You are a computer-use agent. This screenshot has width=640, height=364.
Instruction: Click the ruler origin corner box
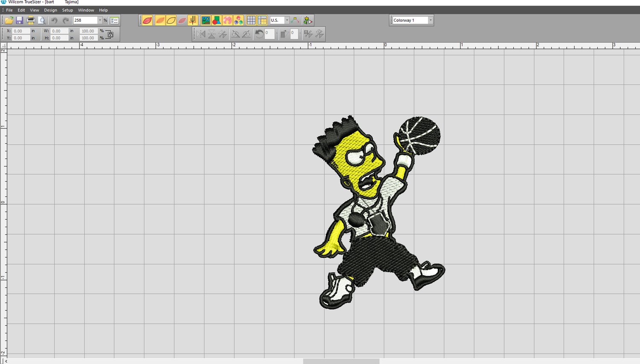3,45
